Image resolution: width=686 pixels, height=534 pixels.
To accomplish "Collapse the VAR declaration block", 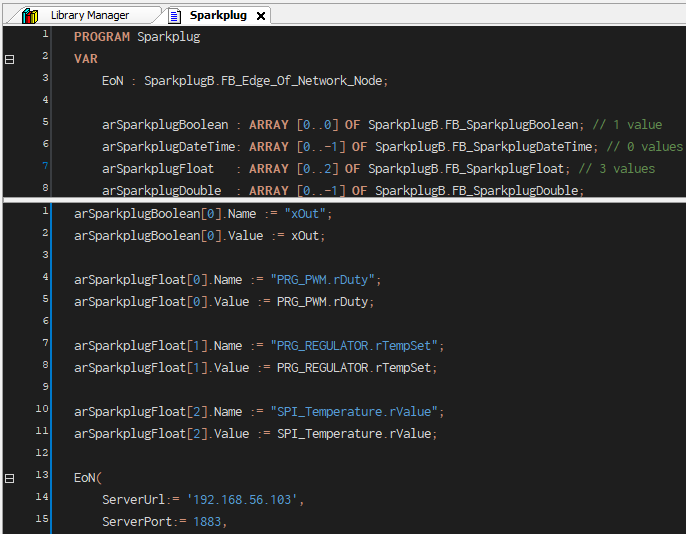I will pos(10,59).
